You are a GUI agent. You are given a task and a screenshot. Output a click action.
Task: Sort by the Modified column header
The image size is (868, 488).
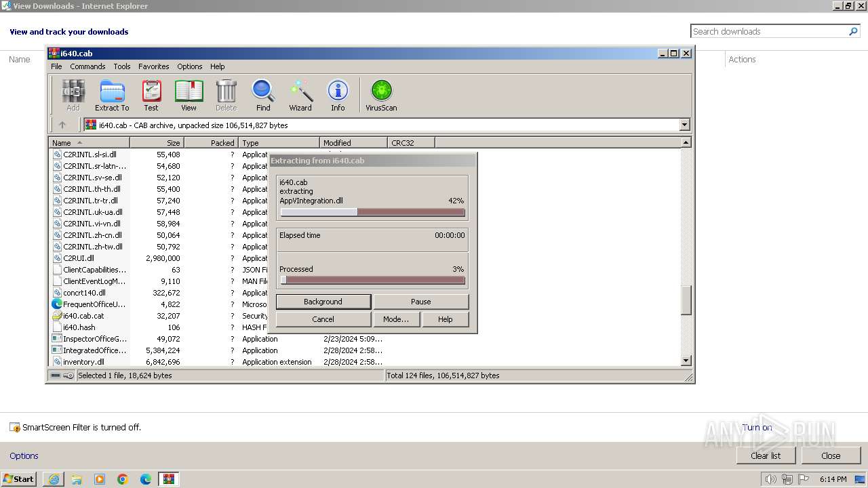(x=353, y=142)
